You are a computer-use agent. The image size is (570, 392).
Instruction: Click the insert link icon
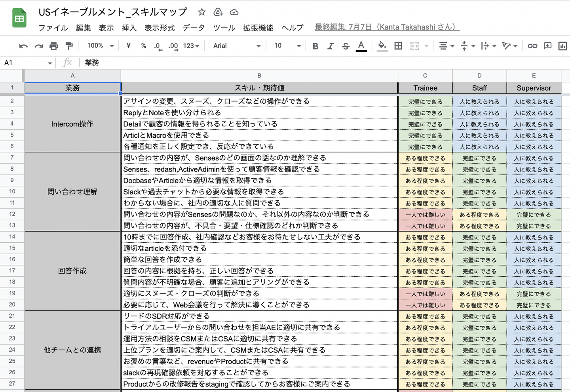[x=532, y=46]
